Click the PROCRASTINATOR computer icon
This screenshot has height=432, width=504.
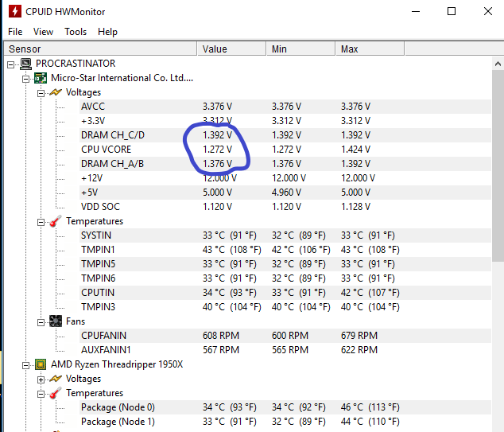click(25, 64)
